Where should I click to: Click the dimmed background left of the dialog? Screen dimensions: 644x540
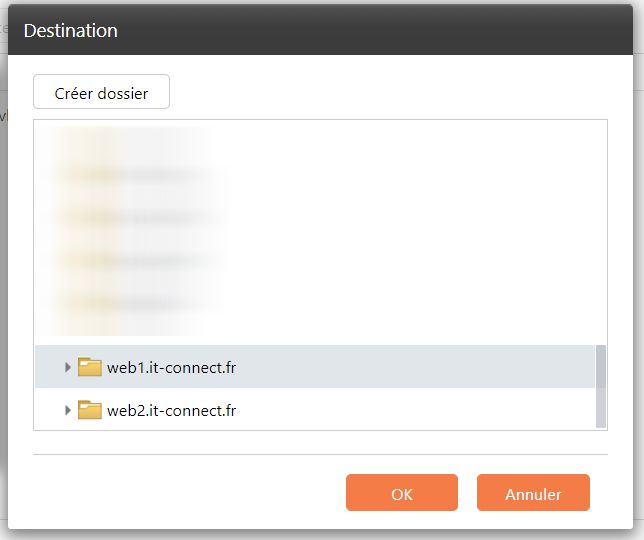(x=3, y=300)
